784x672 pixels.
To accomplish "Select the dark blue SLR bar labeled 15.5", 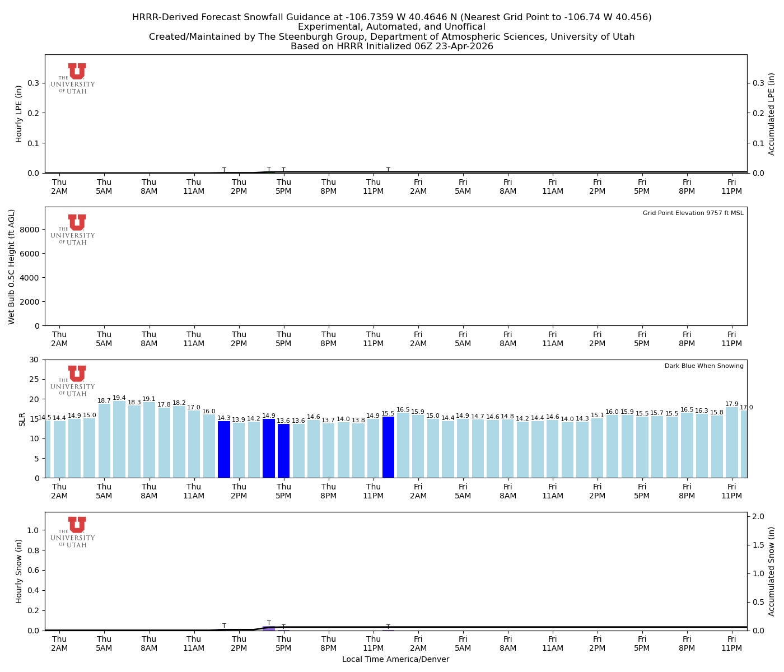I will [x=388, y=447].
